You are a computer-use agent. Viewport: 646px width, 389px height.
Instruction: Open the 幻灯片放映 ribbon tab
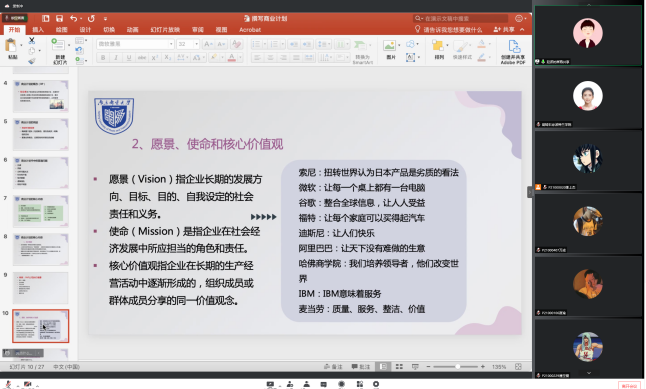[165, 30]
